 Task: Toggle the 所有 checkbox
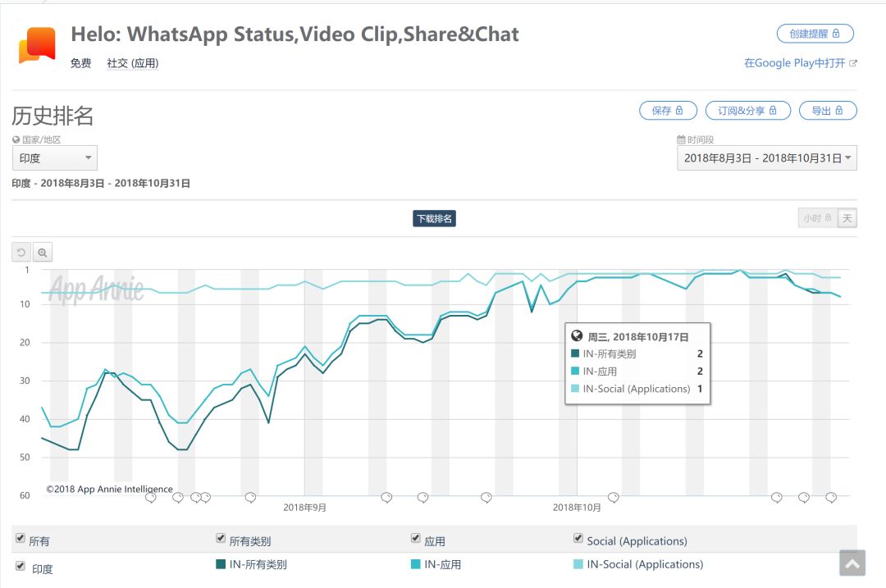(21, 538)
